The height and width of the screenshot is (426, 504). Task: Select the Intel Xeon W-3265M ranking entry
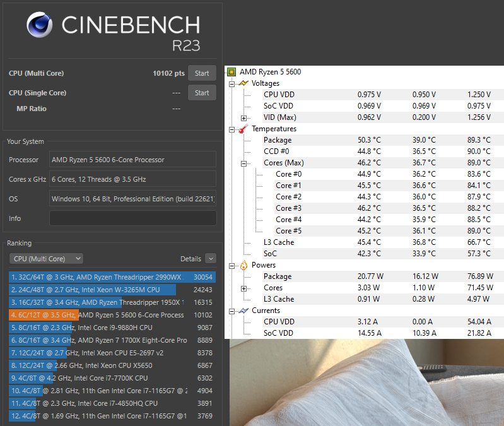click(112, 290)
